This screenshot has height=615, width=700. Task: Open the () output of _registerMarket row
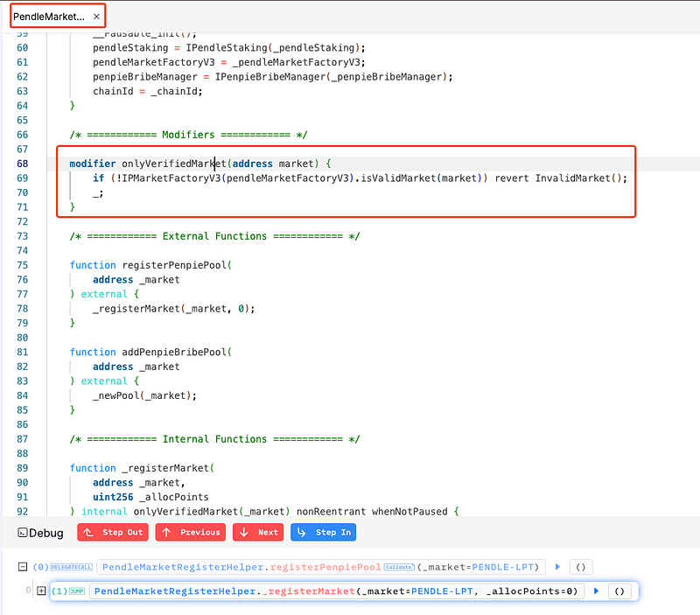pyautogui.click(x=619, y=591)
